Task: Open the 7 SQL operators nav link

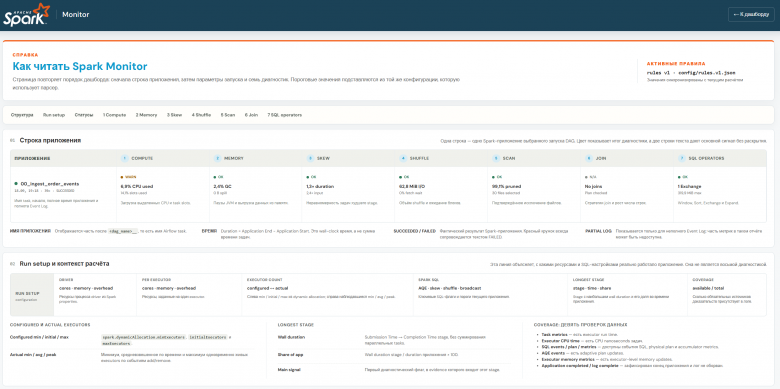Action: 285,115
